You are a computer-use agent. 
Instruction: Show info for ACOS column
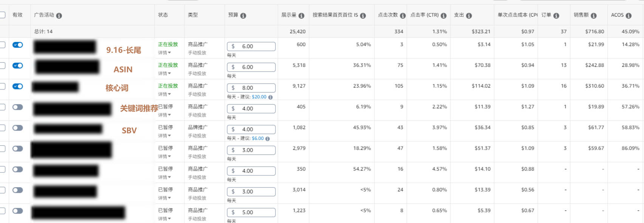tap(629, 15)
